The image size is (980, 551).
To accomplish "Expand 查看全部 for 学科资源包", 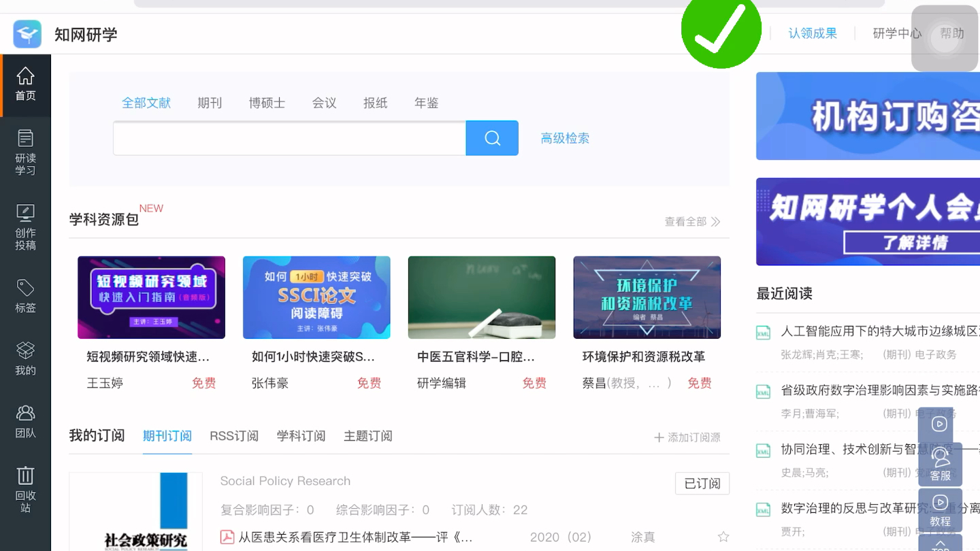I will tap(692, 222).
